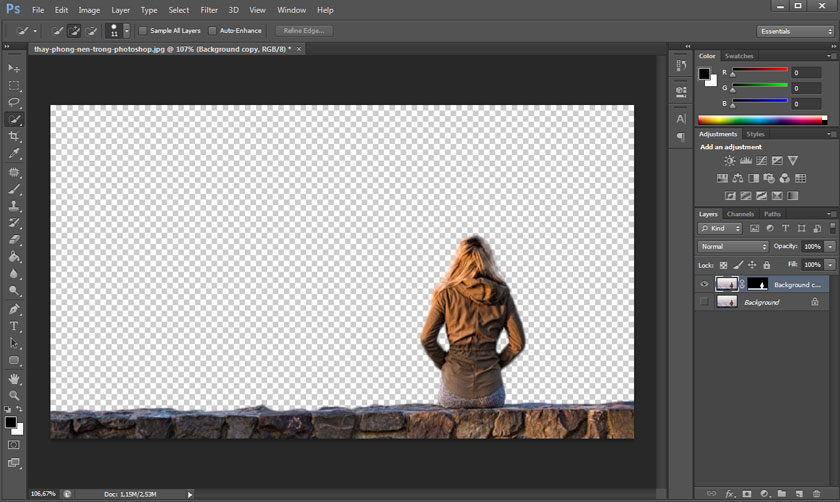840x502 pixels.
Task: Switch to the Swatches tab
Action: tap(739, 56)
